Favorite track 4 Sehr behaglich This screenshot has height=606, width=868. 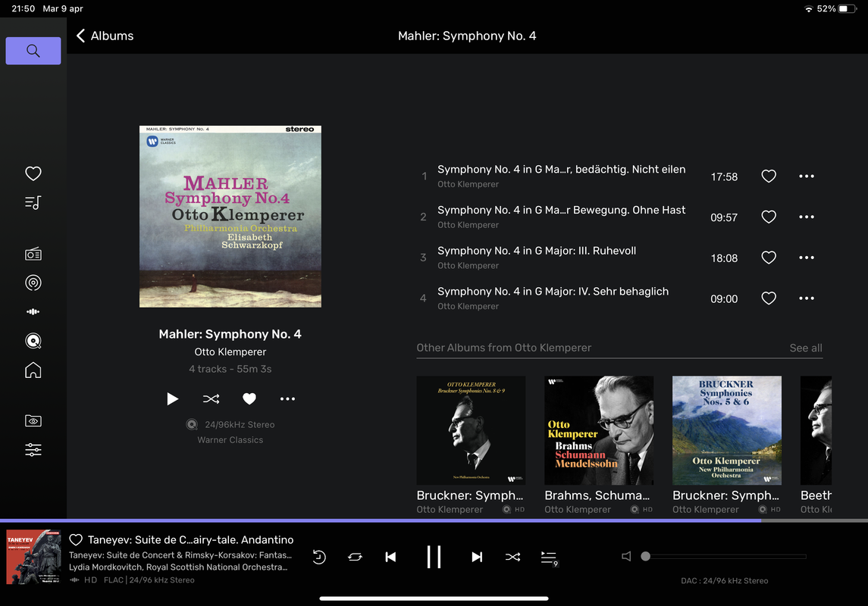[x=769, y=298]
